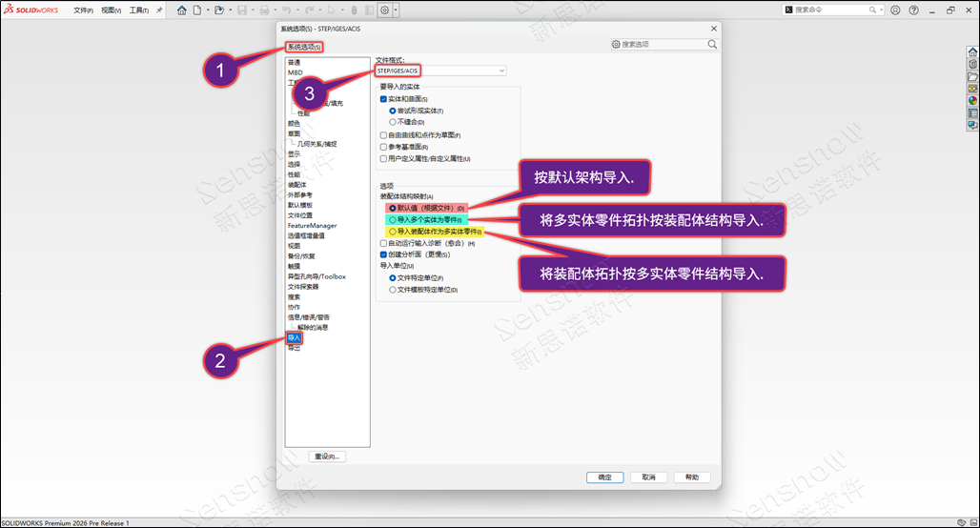980x528 pixels.
Task: Click the File properties sheet icon
Action: click(x=369, y=10)
